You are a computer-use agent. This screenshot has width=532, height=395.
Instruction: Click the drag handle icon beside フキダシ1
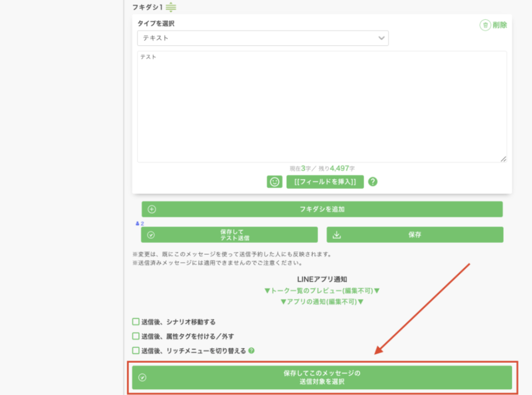(171, 7)
